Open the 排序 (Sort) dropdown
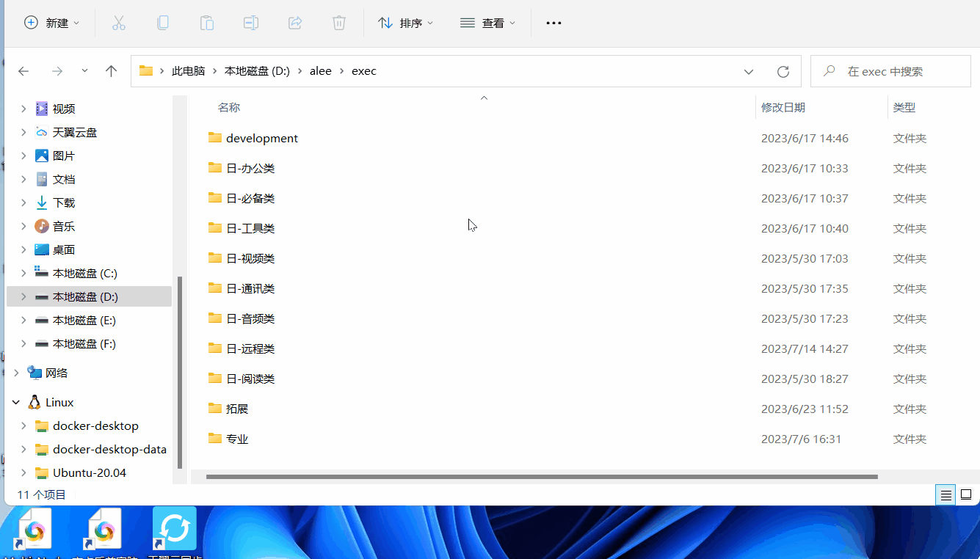 point(405,23)
